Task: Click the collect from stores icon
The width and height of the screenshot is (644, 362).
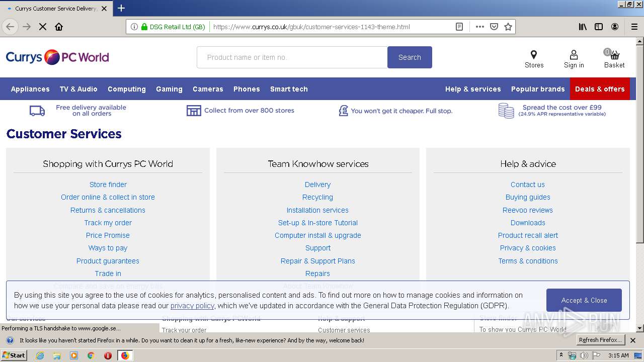Action: coord(194,111)
